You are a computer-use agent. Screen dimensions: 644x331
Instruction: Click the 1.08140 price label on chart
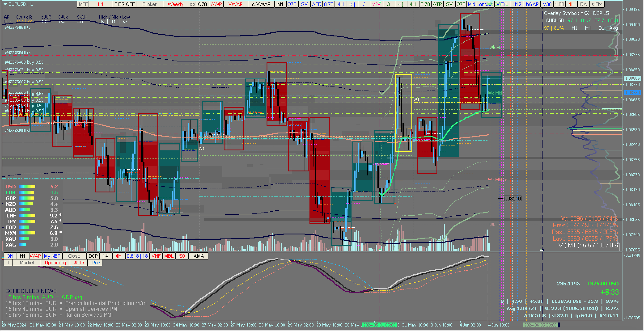pyautogui.click(x=512, y=199)
